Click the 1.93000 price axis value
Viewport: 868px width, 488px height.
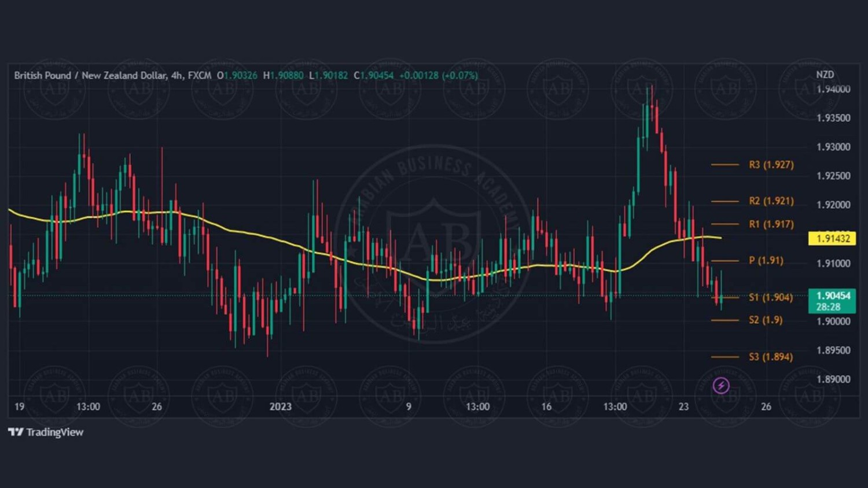(833, 147)
